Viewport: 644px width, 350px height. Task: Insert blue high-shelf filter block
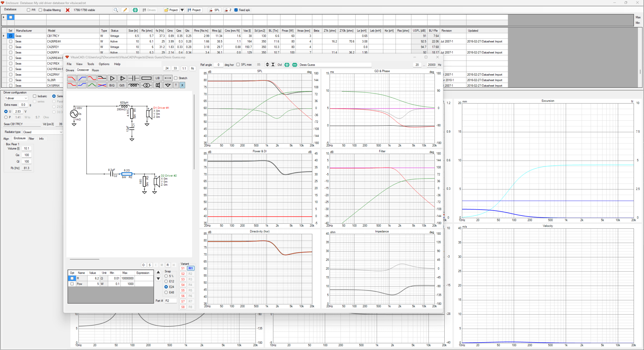click(x=82, y=85)
